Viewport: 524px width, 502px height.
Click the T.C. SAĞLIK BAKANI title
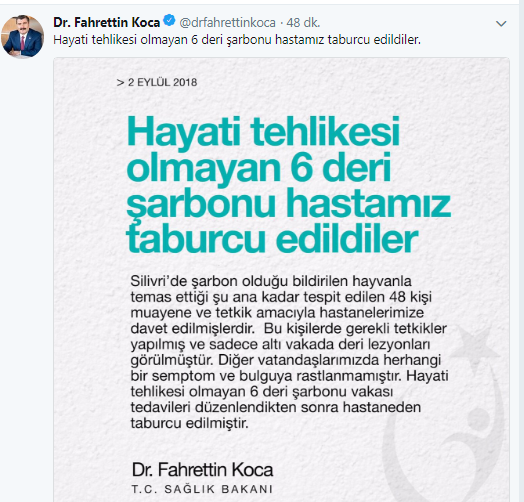click(x=202, y=489)
